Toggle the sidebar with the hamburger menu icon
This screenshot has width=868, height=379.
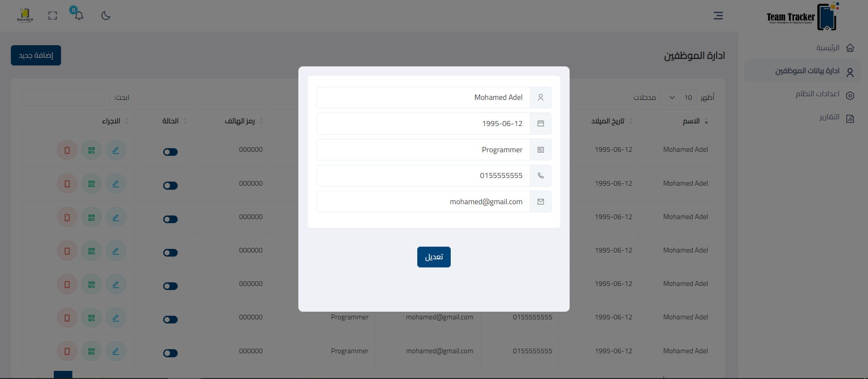718,16
